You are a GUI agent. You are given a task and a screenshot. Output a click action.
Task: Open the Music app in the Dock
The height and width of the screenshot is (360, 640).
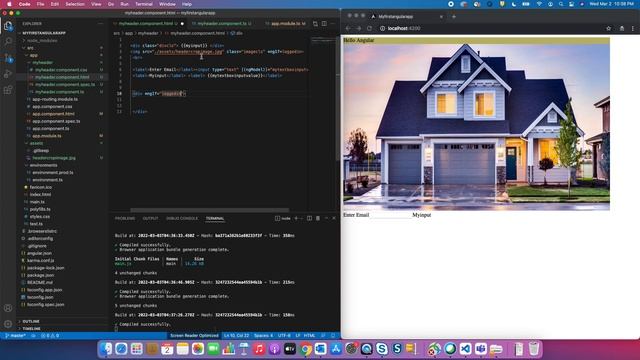coord(259,349)
